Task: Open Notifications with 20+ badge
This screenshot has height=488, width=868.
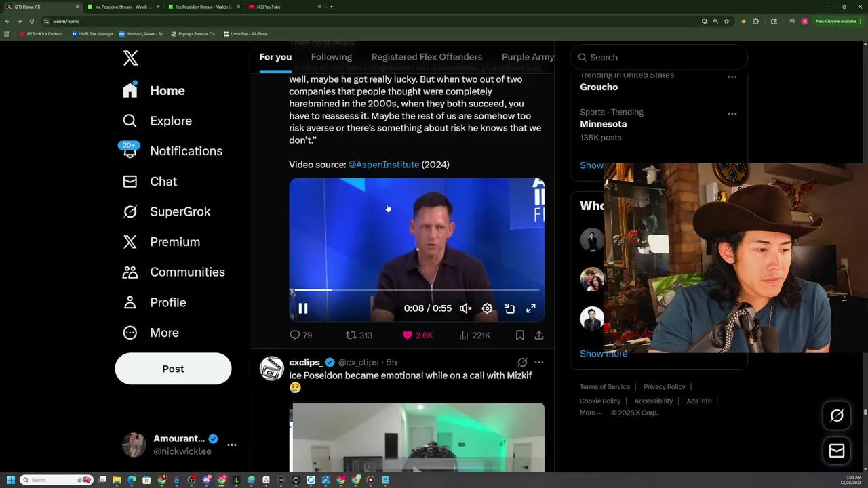Action: tap(172, 150)
